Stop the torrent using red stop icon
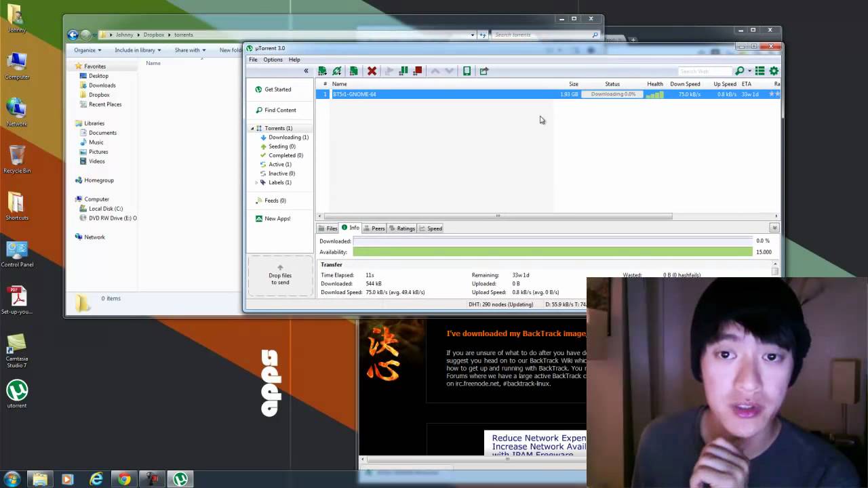The image size is (868, 488). (x=418, y=70)
